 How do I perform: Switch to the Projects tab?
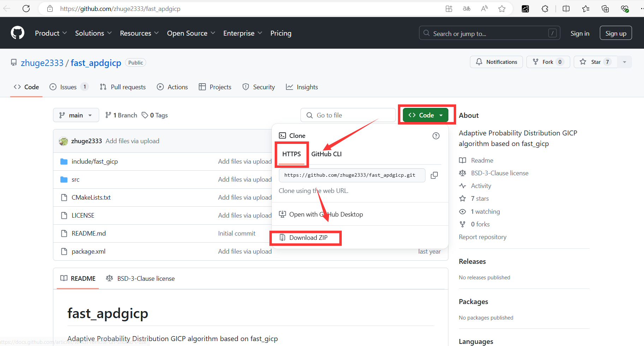(215, 87)
